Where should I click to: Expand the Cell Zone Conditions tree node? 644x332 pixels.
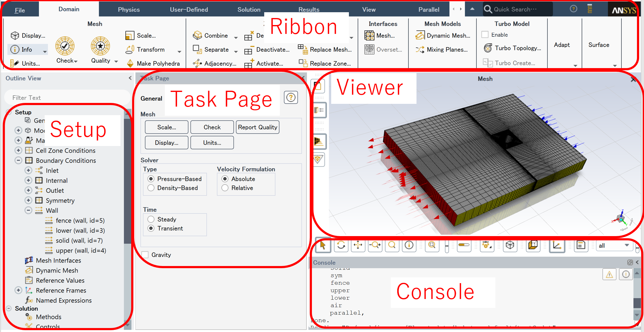click(x=18, y=151)
